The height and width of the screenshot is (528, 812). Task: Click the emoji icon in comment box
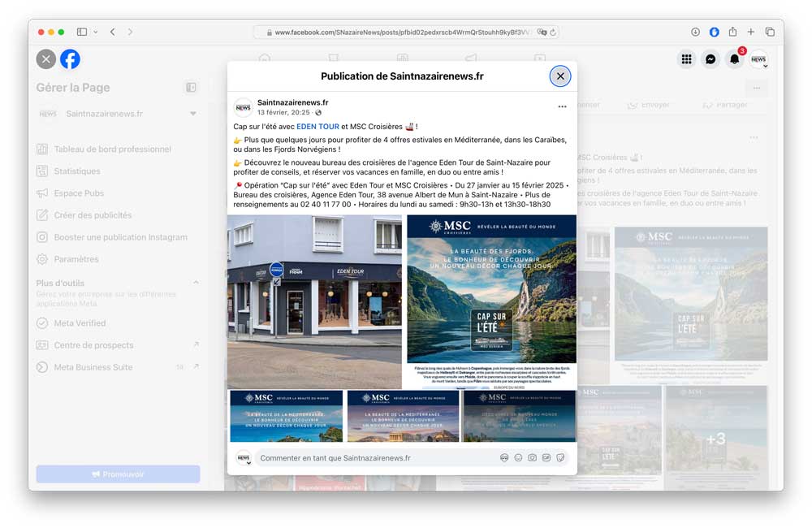pos(518,458)
